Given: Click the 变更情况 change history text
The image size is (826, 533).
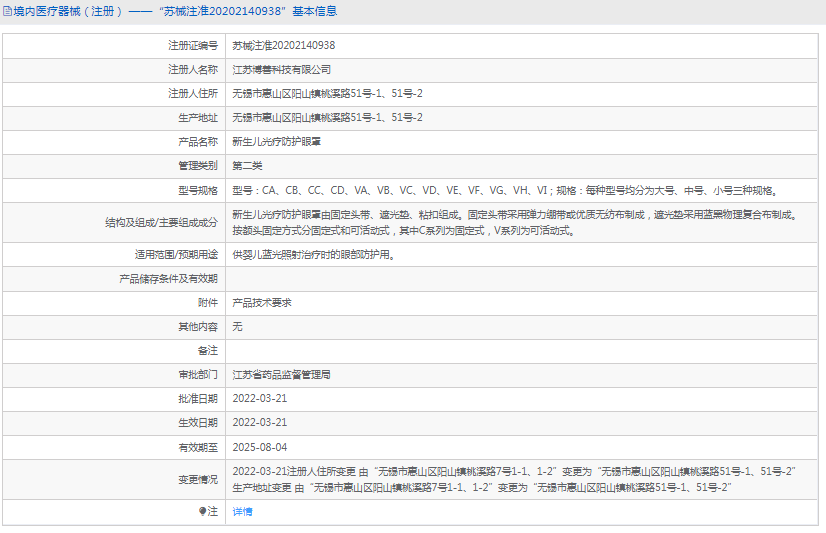Looking at the screenshot, I should point(513,479).
